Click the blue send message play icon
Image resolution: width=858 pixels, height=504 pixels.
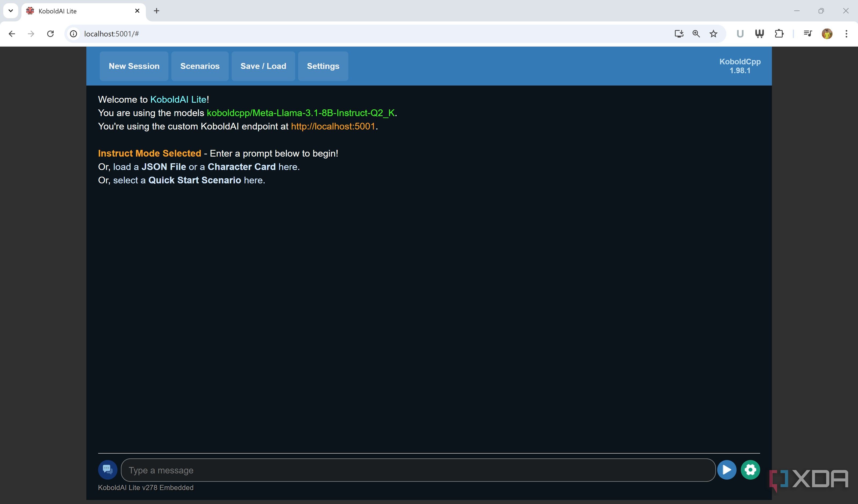click(x=727, y=470)
